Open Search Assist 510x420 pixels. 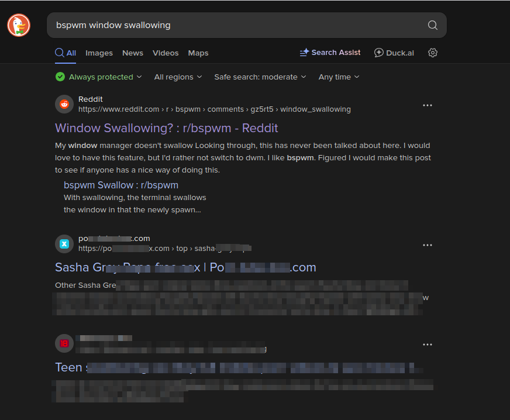(x=330, y=53)
